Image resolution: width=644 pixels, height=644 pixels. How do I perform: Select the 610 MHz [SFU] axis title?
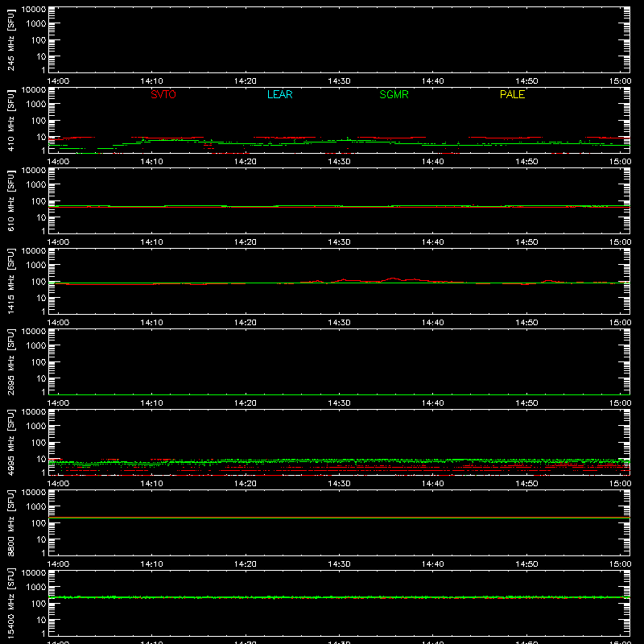(10, 200)
